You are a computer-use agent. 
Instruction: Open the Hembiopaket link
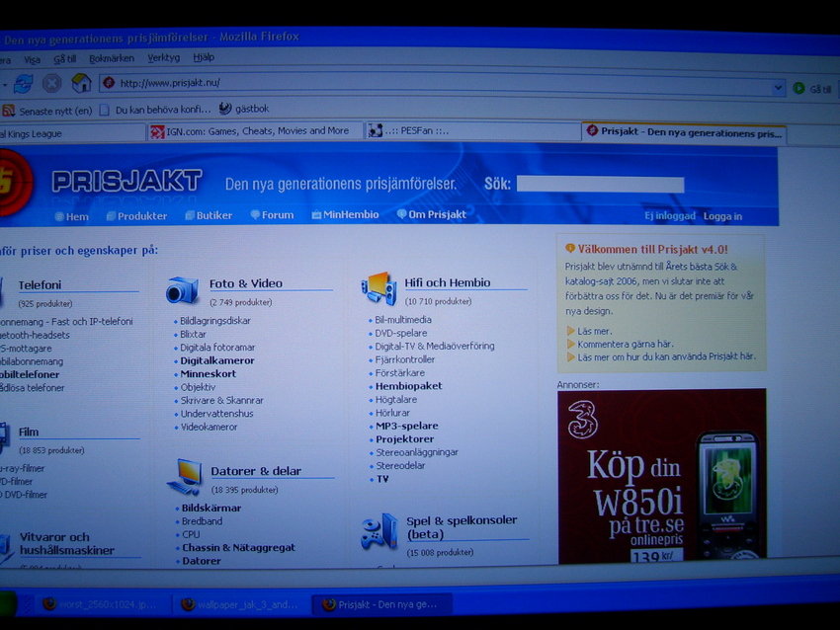409,386
